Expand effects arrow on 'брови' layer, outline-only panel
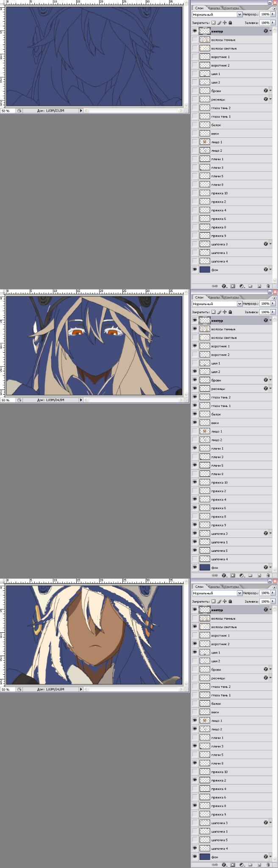Image resolution: width=278 pixels, height=868 pixels. click(x=270, y=91)
